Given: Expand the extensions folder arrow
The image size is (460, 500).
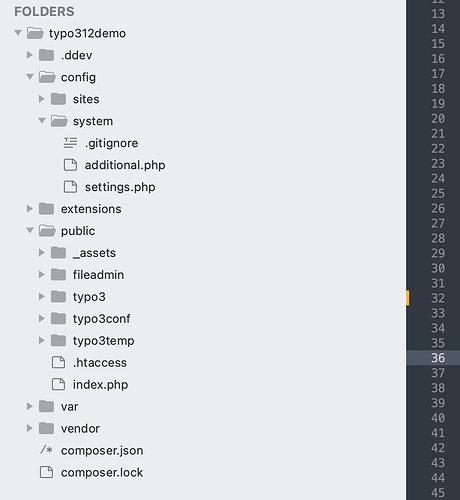Looking at the screenshot, I should 30,209.
